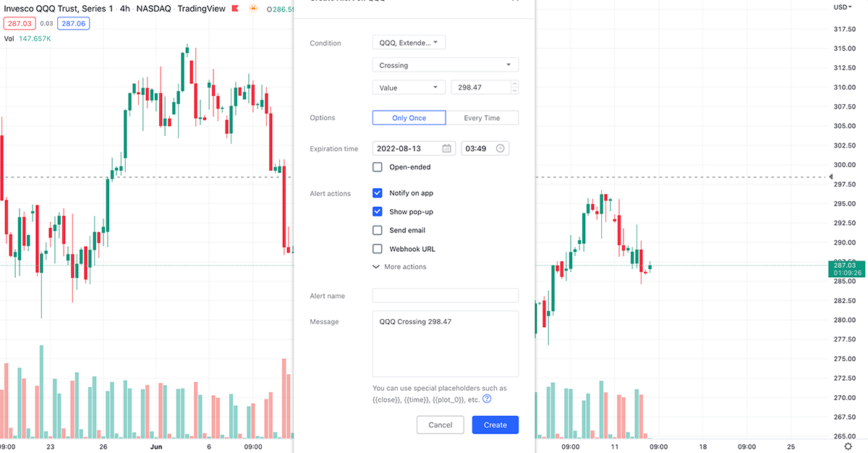Click inside the empty Alert name field
Screen dimensions: 868x453
pyautogui.click(x=445, y=295)
